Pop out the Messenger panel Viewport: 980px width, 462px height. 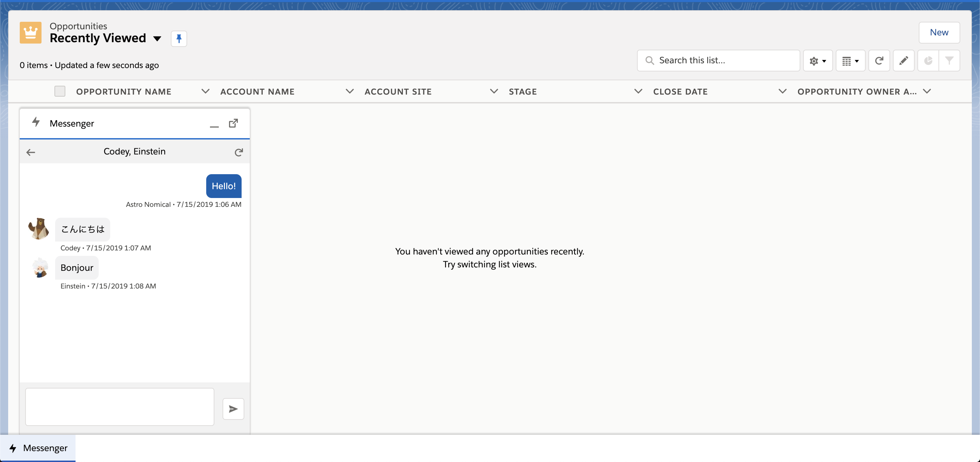pos(233,123)
